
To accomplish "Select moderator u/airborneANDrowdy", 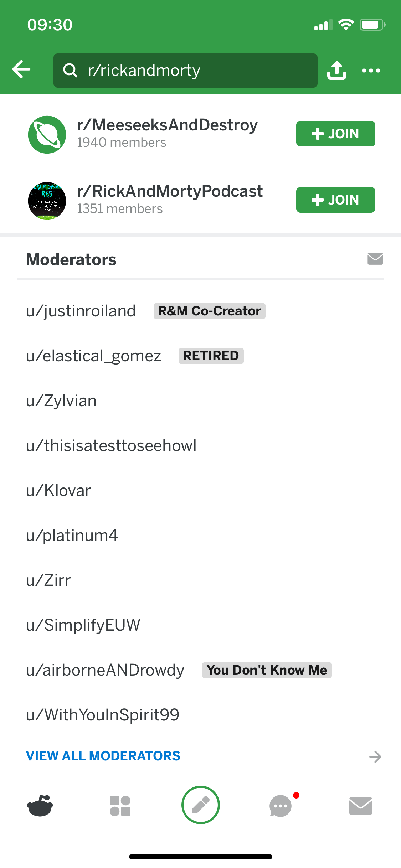I will pyautogui.click(x=105, y=670).
